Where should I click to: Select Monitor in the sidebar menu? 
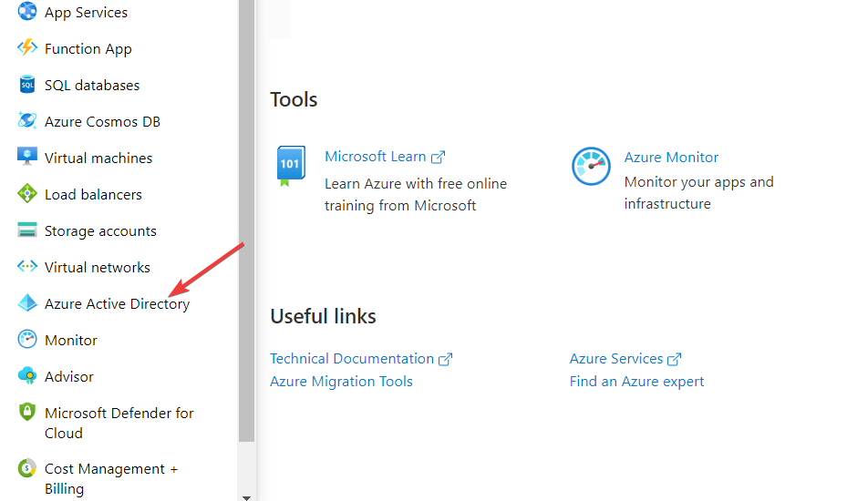tap(71, 340)
